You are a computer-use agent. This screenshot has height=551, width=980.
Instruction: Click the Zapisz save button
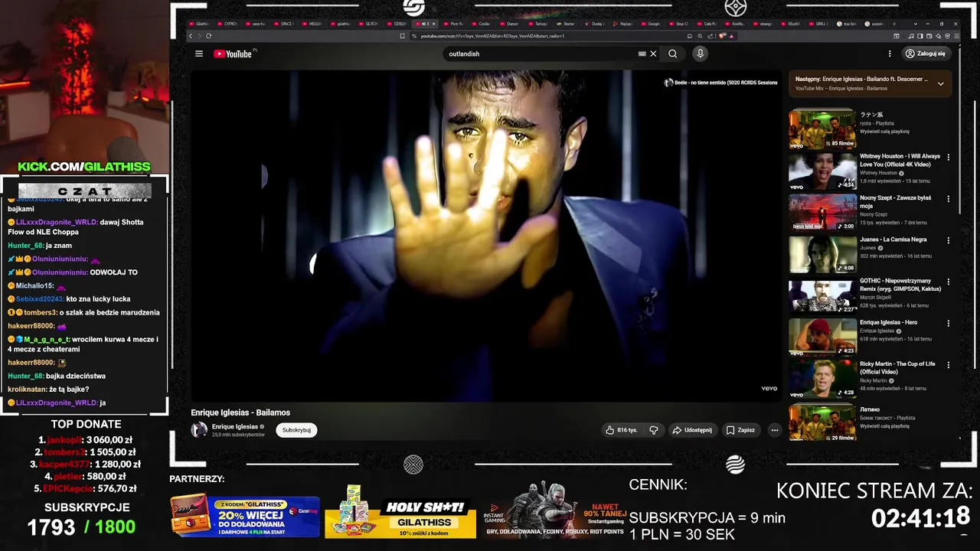(740, 430)
